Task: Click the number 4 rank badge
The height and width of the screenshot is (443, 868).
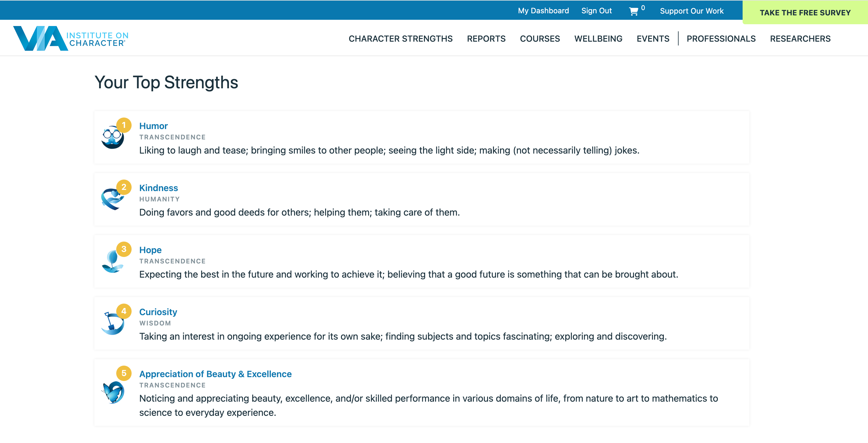Action: (x=124, y=311)
